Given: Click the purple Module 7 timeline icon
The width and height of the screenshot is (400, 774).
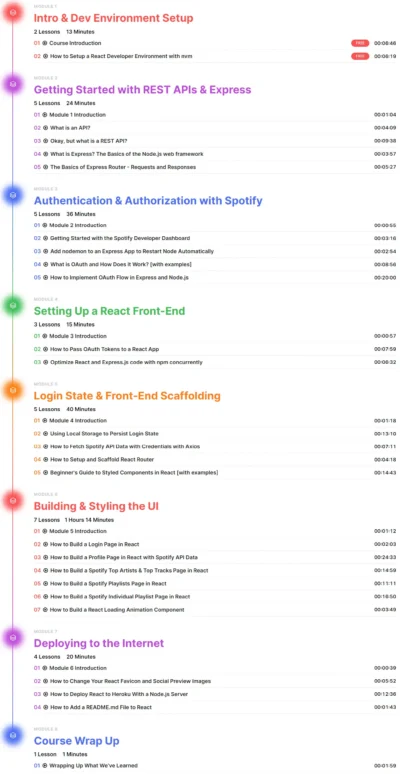Looking at the screenshot, I should coord(13,638).
